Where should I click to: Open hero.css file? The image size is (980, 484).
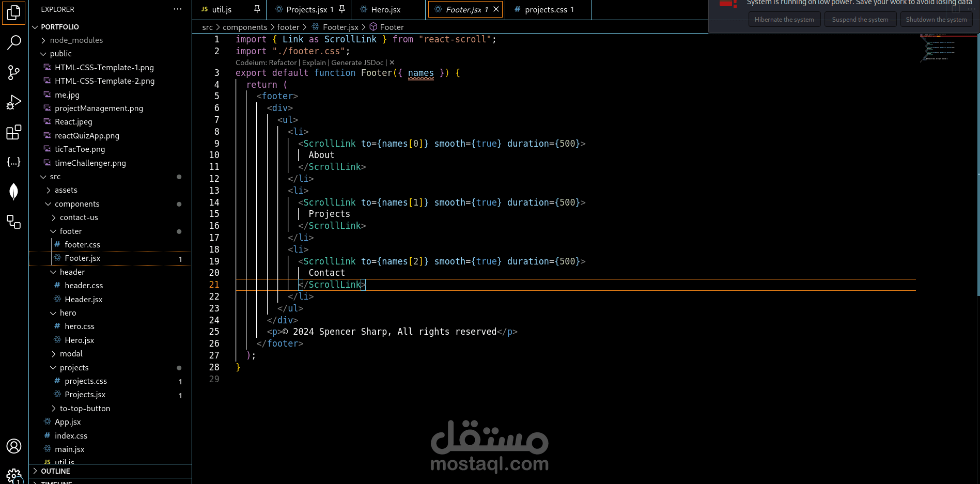coord(110,326)
